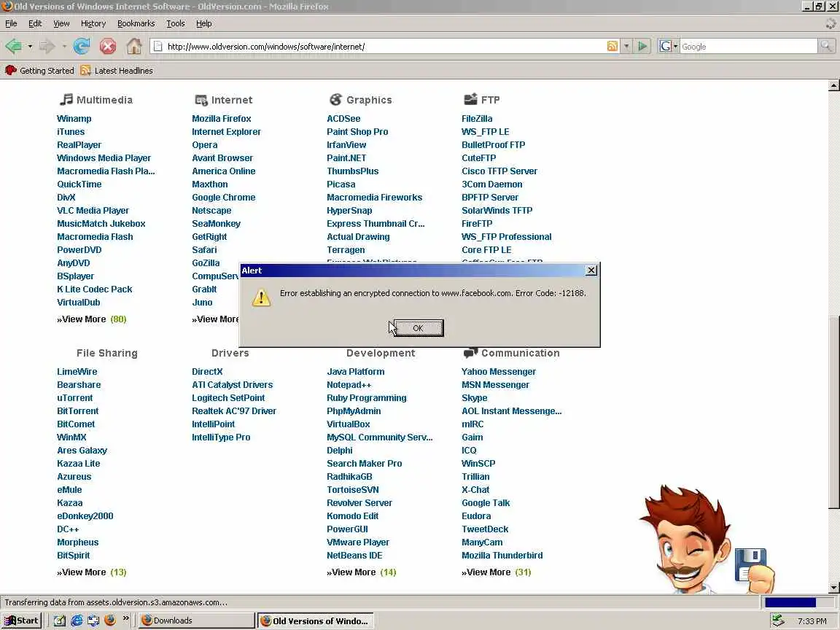This screenshot has width=840, height=630.
Task: Open the Tools menu
Action: (x=175, y=23)
